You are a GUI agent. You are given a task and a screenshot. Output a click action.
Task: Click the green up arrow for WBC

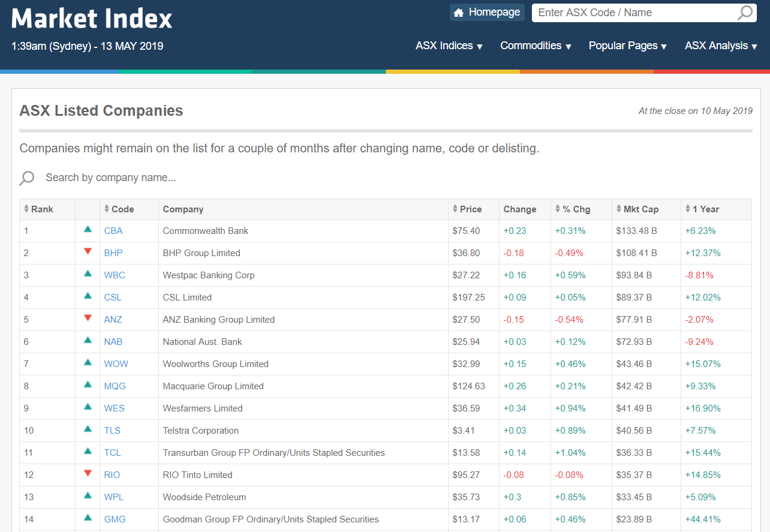coord(88,273)
